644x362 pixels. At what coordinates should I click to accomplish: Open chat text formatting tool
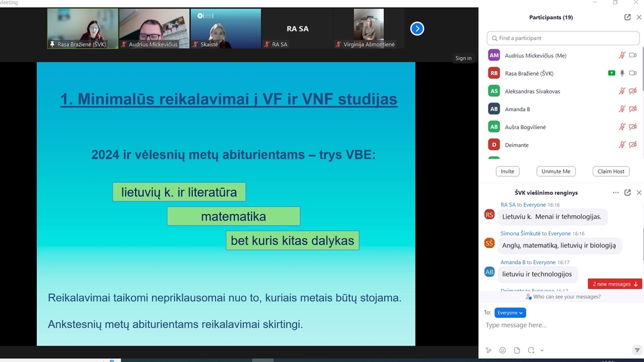tap(489, 350)
